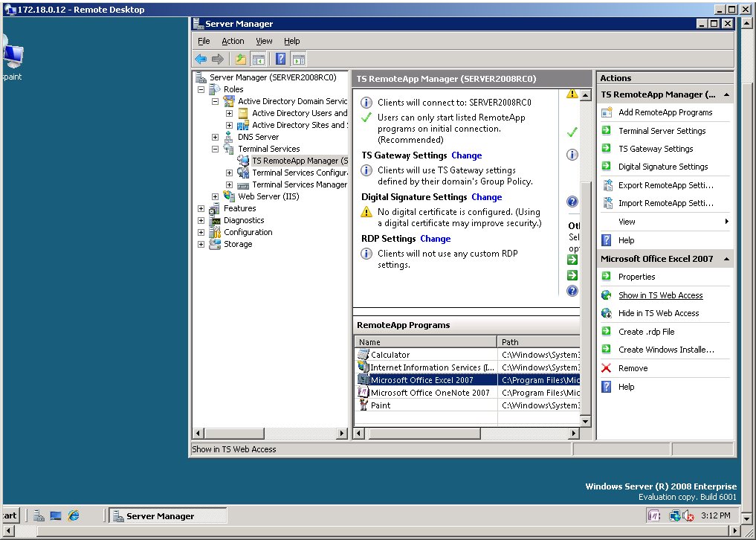Click the Name column header
Image resolution: width=756 pixels, height=540 pixels.
tap(426, 341)
